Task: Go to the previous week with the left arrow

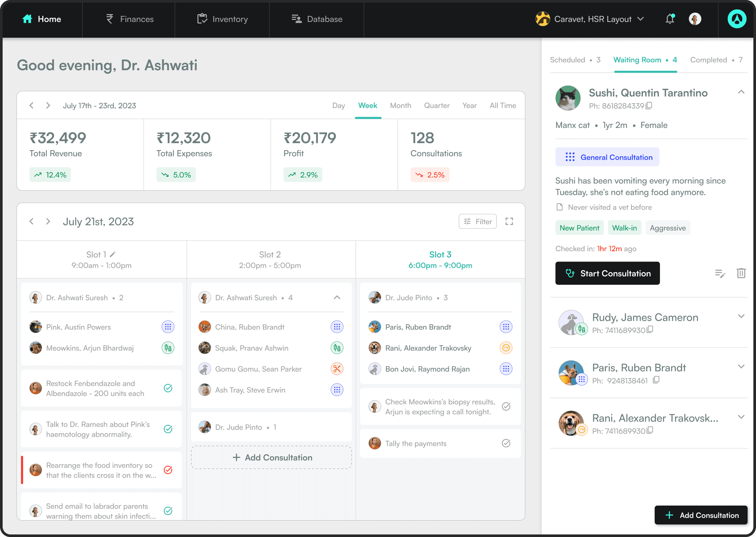Action: click(x=32, y=105)
